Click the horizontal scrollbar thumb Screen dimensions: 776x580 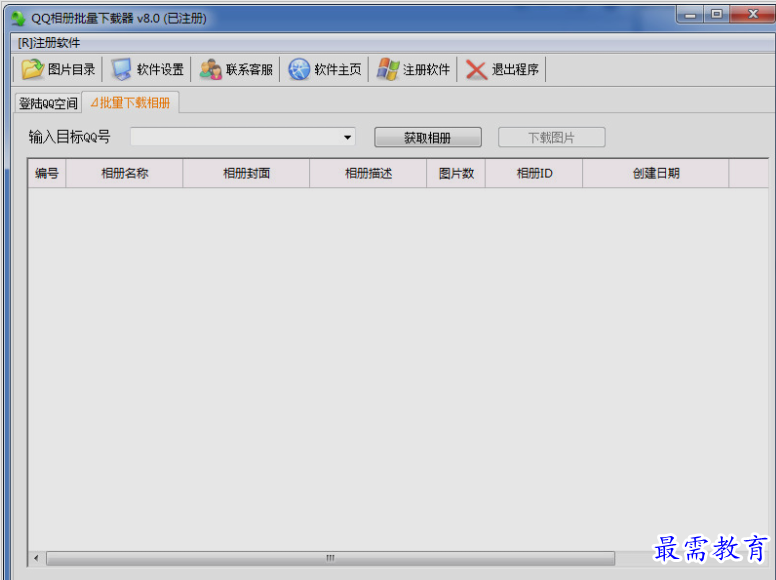(x=330, y=558)
